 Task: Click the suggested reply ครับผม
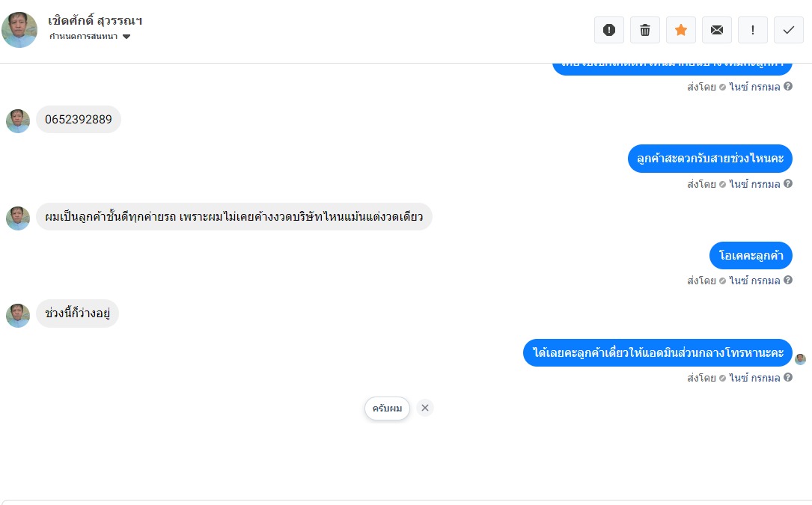(387, 408)
